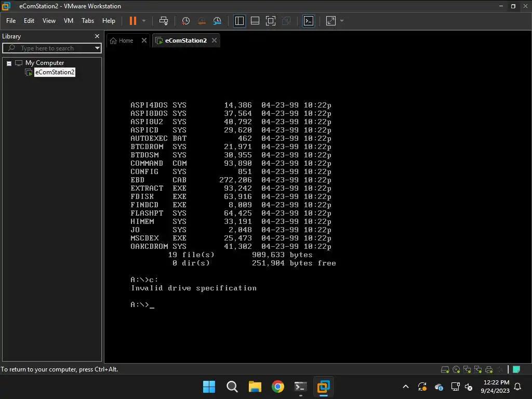Select My Computer in the library tree
Screen dimensions: 532x399
tap(45, 63)
